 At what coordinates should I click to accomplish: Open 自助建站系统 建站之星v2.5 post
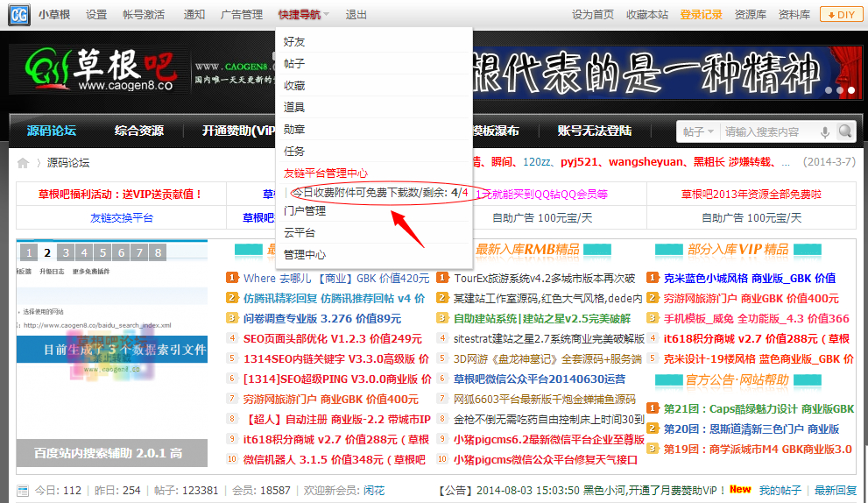pos(542,318)
